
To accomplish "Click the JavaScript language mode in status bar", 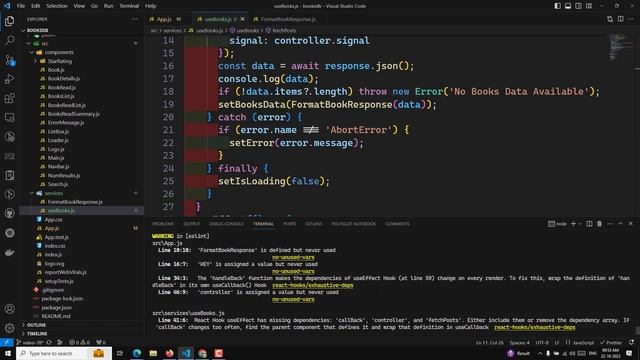I will pos(583,342).
